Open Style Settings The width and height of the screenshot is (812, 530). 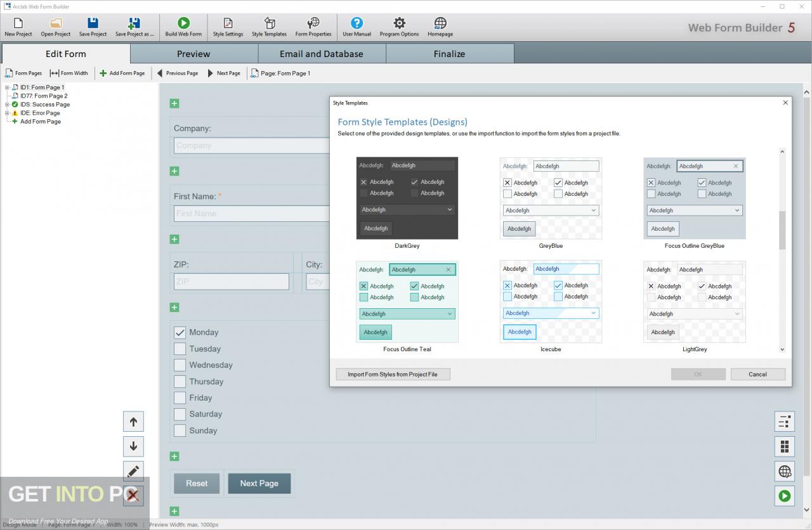click(x=228, y=27)
